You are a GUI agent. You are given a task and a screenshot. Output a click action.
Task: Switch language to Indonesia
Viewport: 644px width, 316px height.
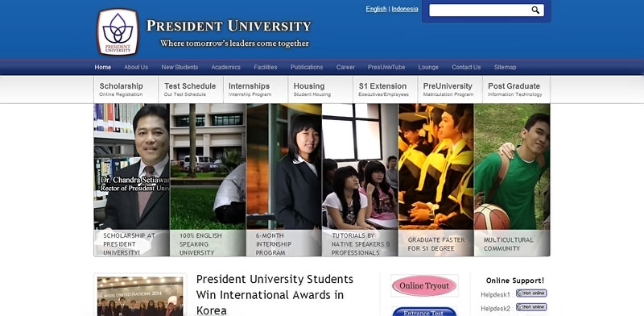(405, 9)
